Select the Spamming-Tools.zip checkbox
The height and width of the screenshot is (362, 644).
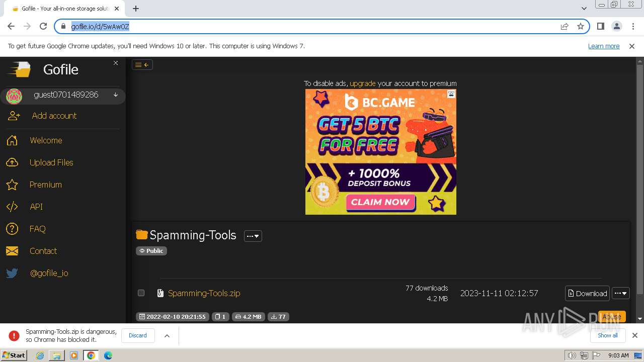pos(141,293)
